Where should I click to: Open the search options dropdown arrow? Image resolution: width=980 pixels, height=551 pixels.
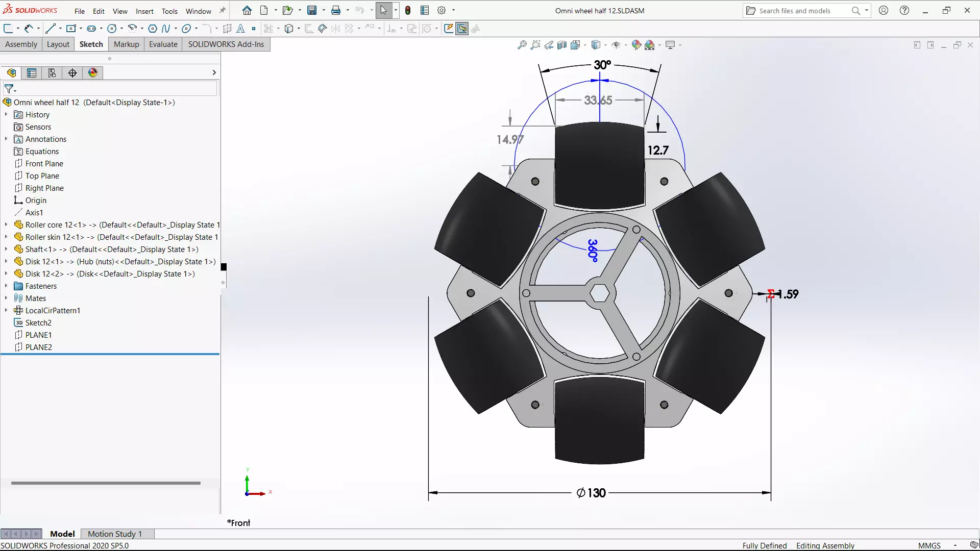[867, 11]
